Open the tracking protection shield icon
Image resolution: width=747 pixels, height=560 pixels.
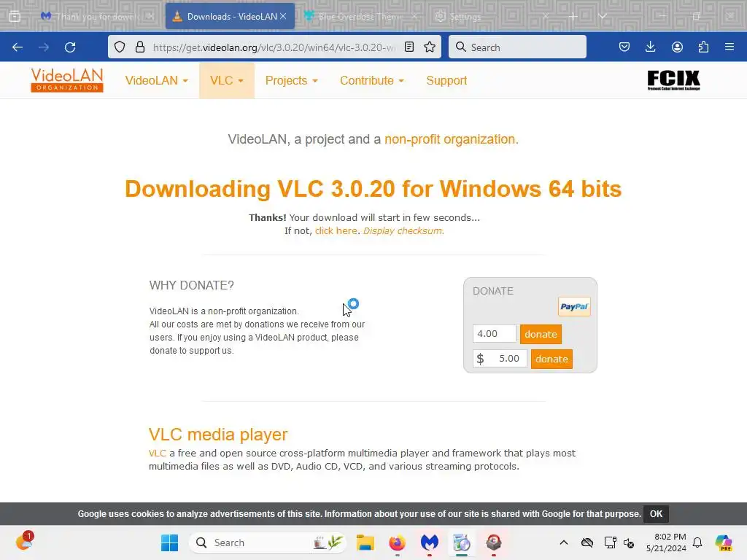(120, 47)
